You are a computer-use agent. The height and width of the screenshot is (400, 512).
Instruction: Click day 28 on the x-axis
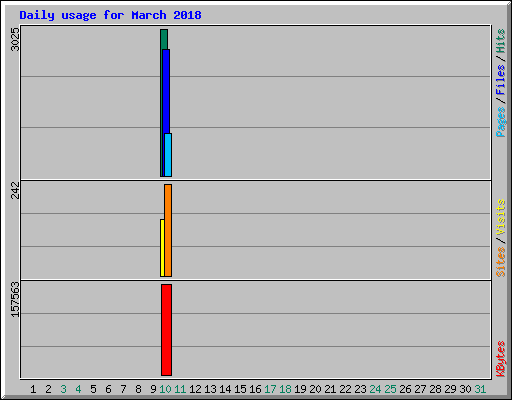pyautogui.click(x=435, y=389)
